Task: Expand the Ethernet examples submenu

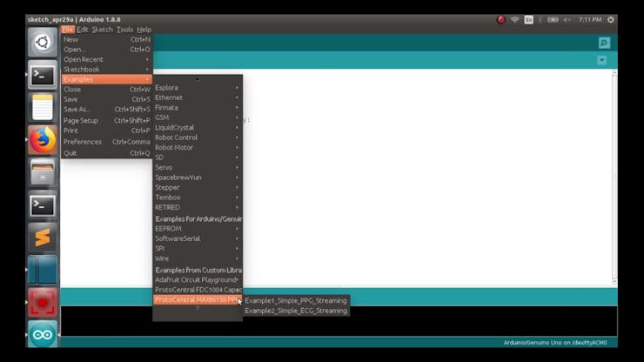Action: click(198, 97)
